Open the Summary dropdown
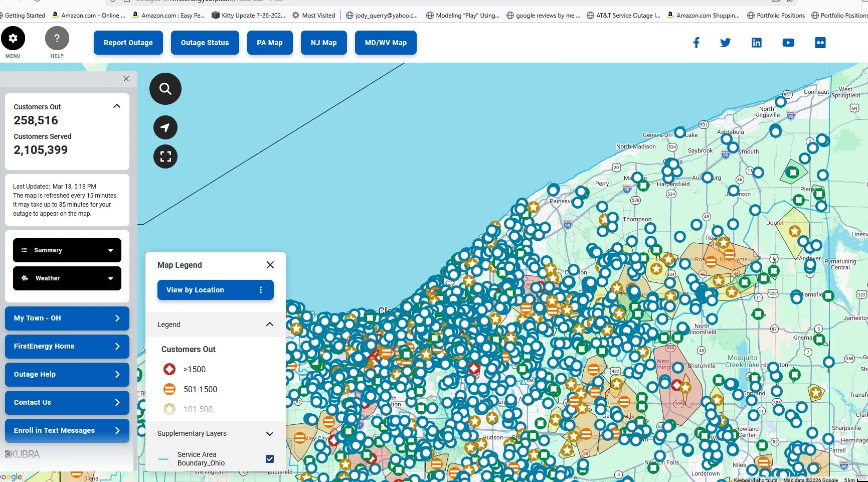The width and height of the screenshot is (868, 482). (x=67, y=250)
